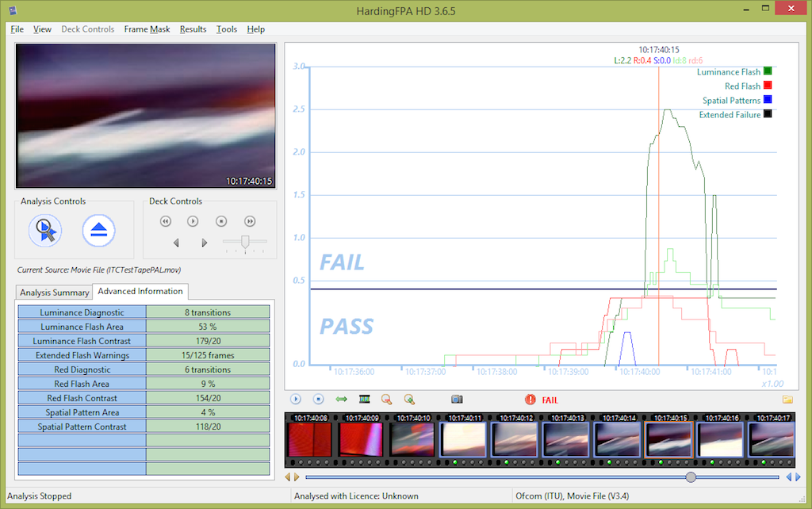Select frame thumbnail 10:17:40:08
812x509 pixels.
pos(310,439)
